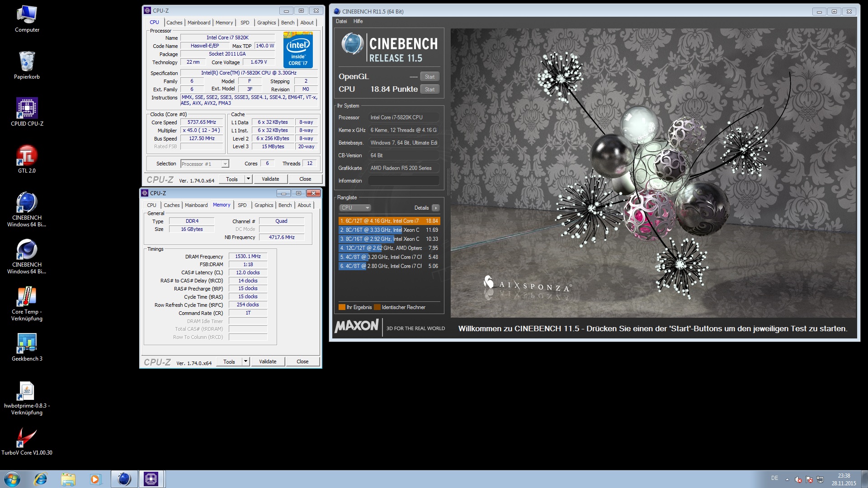Click the DE language indicator
868x488 pixels.
[x=774, y=478]
